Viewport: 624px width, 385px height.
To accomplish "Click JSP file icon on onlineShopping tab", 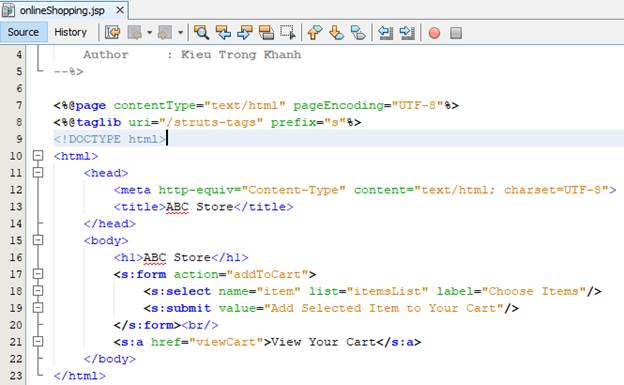I will [x=8, y=10].
